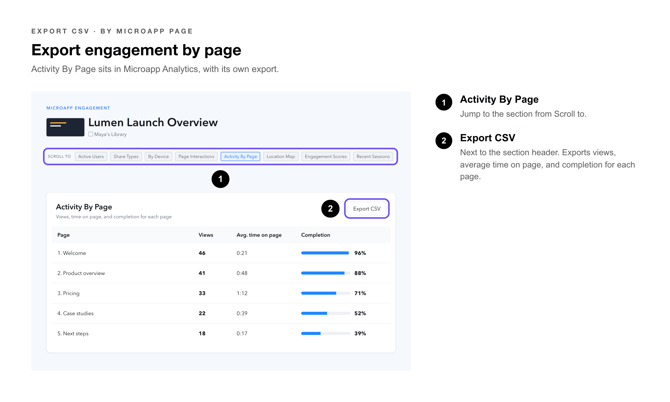Click the 'Views, time on page' subtitle

pyautogui.click(x=114, y=217)
